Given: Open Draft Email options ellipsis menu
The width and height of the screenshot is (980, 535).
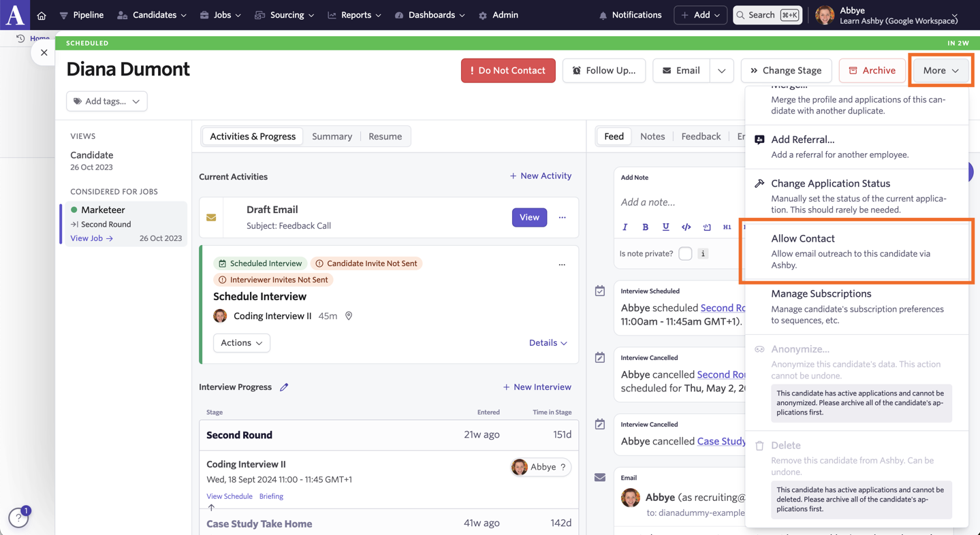Looking at the screenshot, I should pyautogui.click(x=562, y=218).
